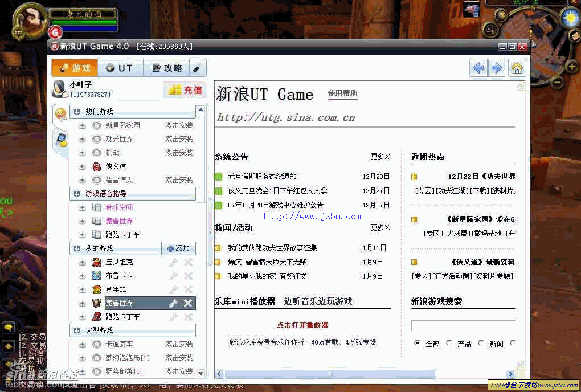This screenshot has height=392, width=581.
Task: Switch to the UT tab
Action: coord(120,68)
